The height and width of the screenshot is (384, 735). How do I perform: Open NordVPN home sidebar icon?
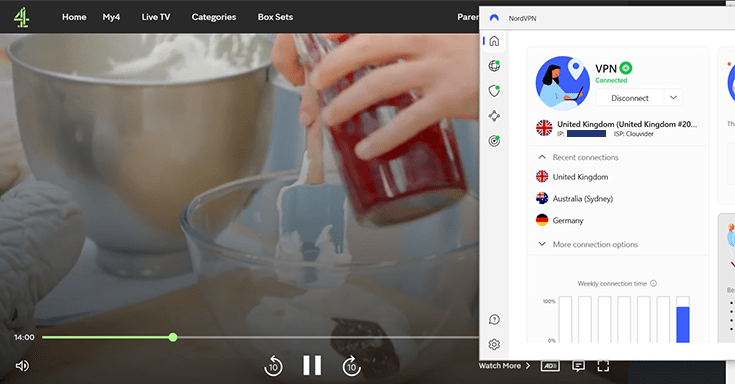tap(494, 41)
